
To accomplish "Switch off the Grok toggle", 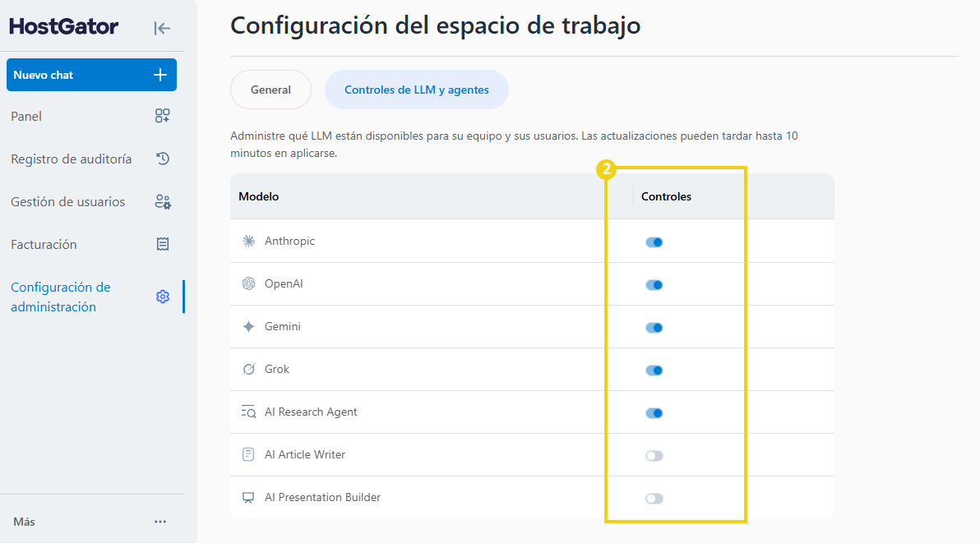I will coord(654,370).
